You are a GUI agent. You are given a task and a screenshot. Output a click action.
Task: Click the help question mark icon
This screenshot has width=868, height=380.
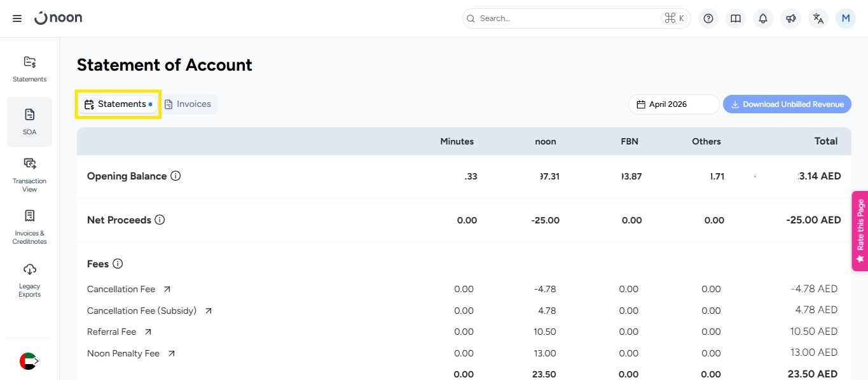pyautogui.click(x=708, y=18)
